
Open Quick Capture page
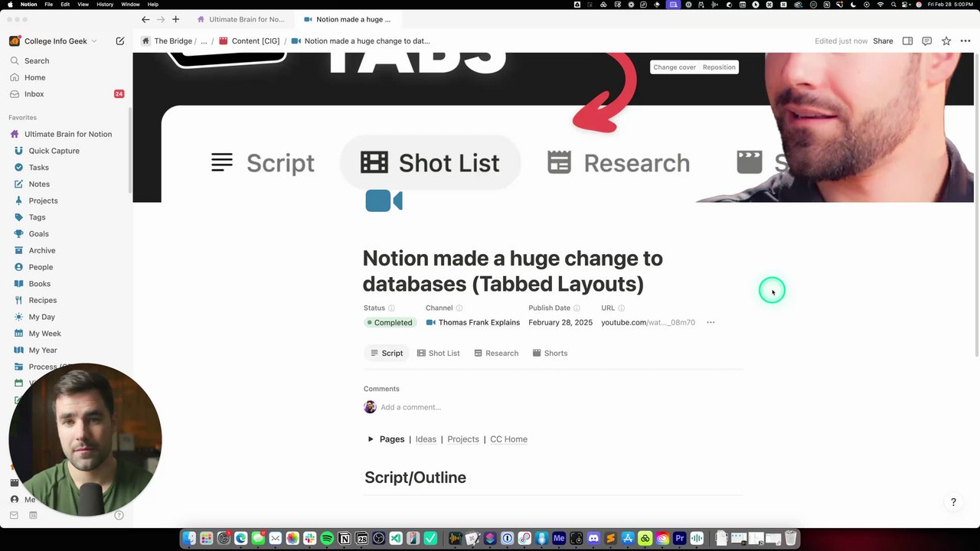tap(54, 151)
